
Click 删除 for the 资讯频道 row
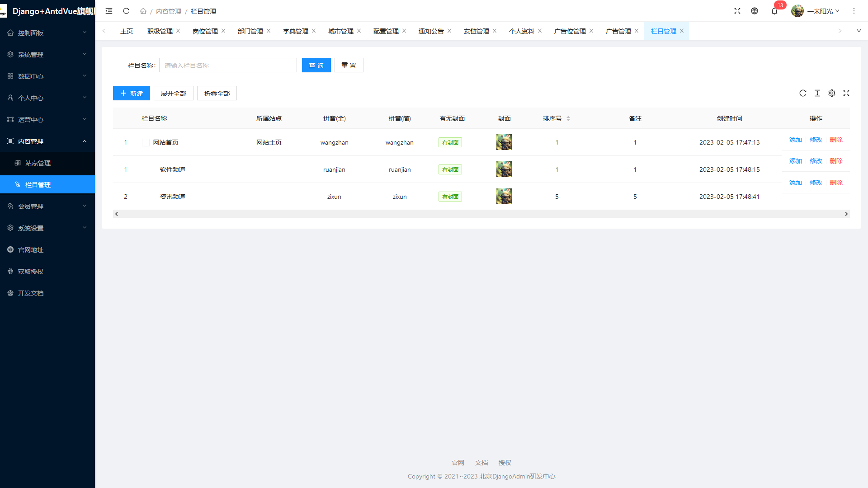coord(836,183)
